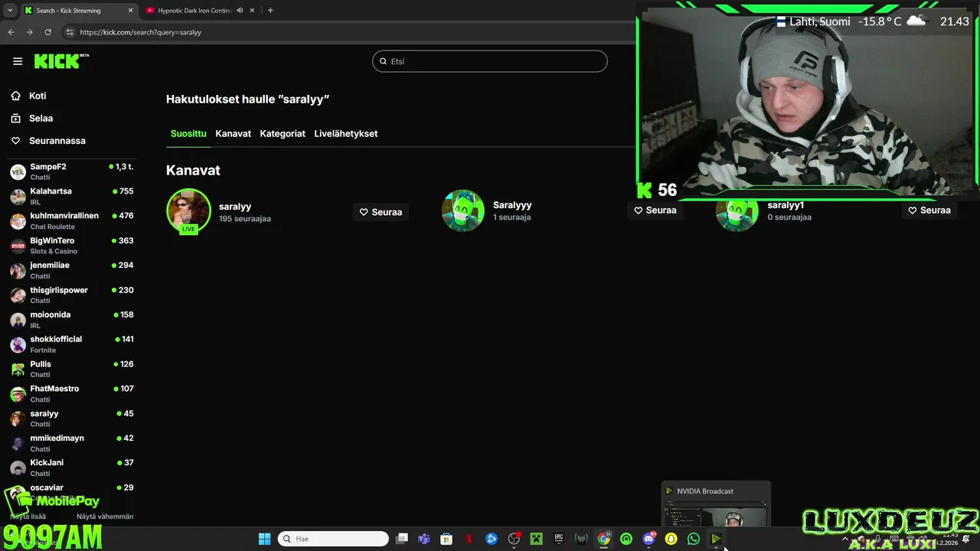Open KickJani channel in sidebar
This screenshot has width=980, height=551.
(71, 468)
